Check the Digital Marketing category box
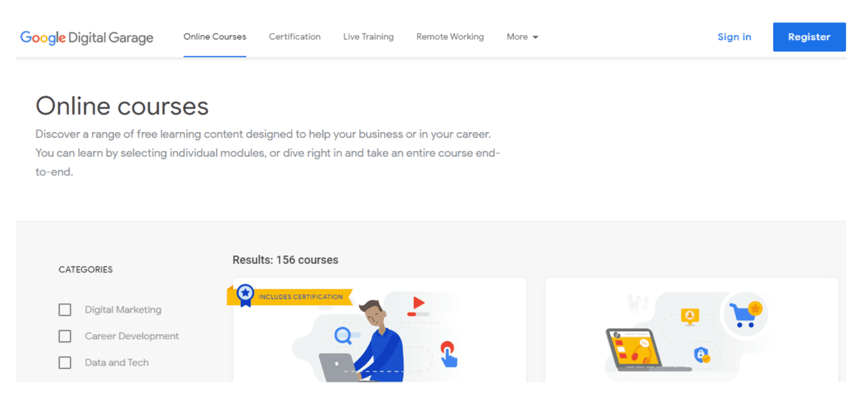Viewport: 868px width, 402px height. [65, 310]
